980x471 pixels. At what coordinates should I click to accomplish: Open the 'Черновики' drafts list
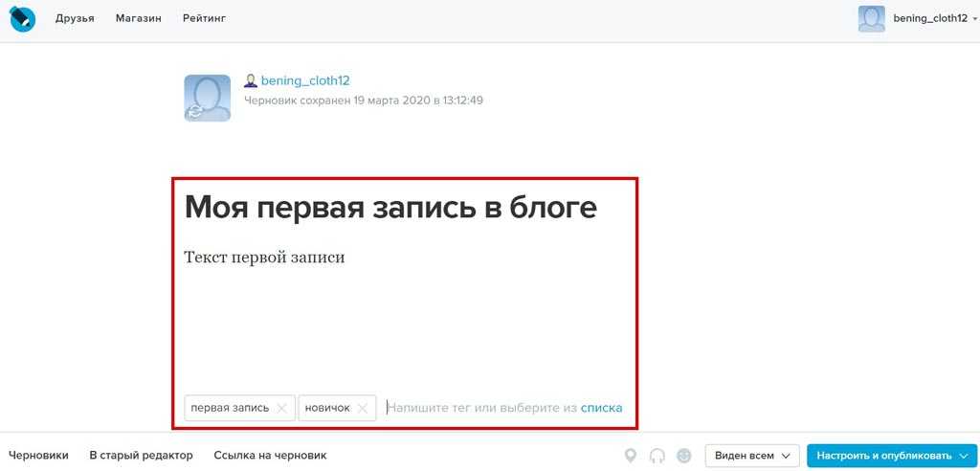(x=38, y=456)
